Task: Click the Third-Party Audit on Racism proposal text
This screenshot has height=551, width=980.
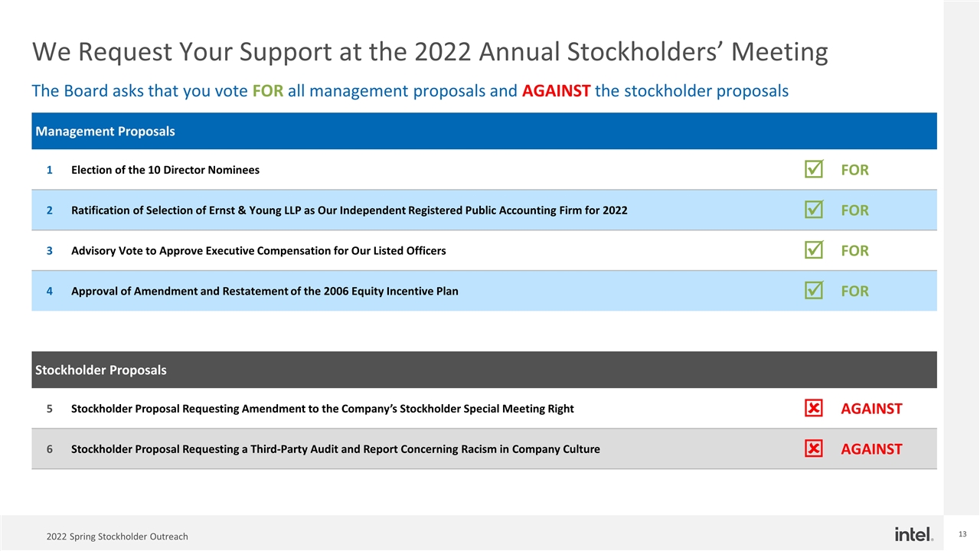Action: coord(335,449)
